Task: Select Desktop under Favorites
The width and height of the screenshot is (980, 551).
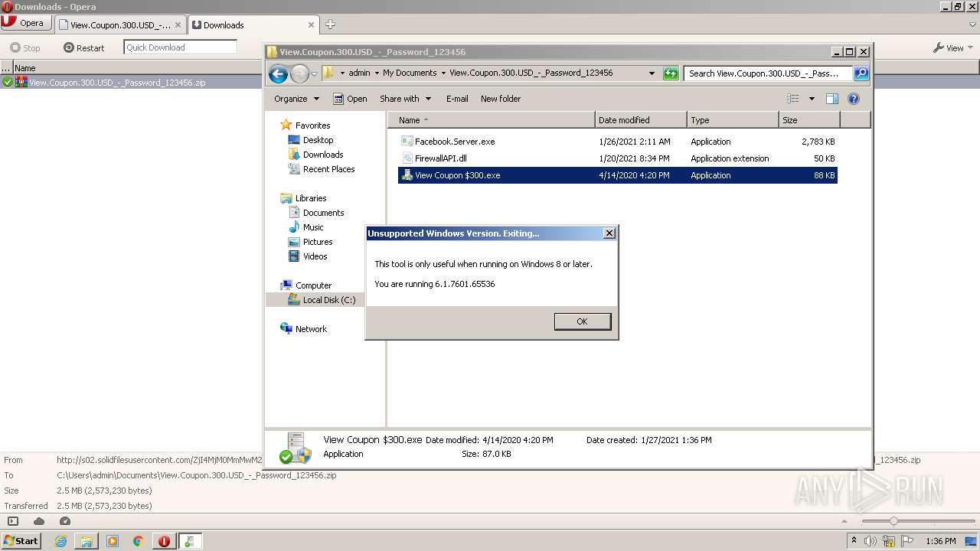Action: coord(311,140)
